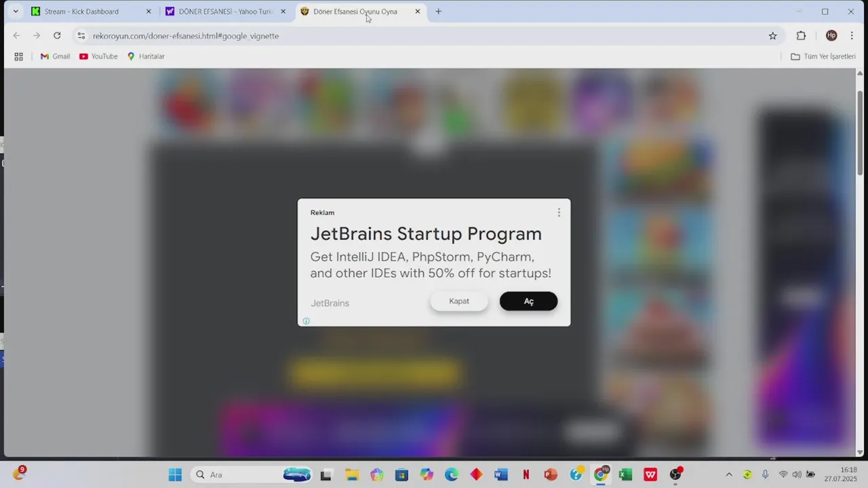
Task: Click Kapat to dismiss the ad
Action: [x=459, y=301]
